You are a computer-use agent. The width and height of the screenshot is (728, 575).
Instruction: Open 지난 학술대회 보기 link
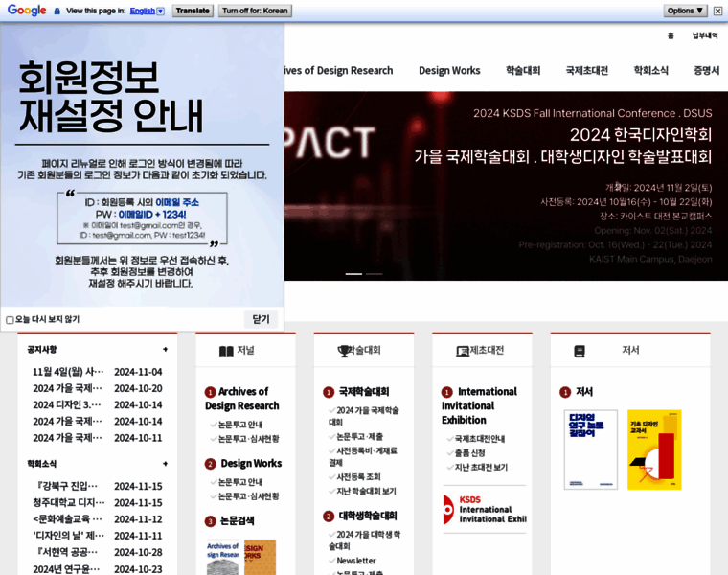(x=366, y=492)
